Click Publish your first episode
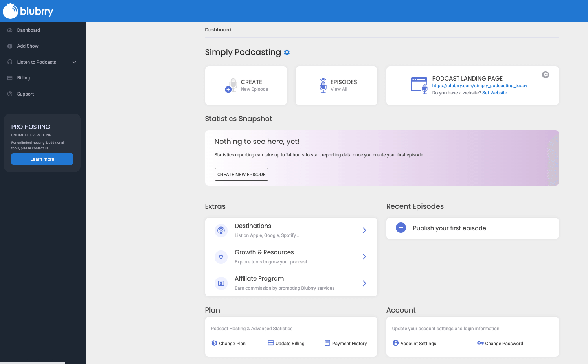Screen dimensions: 588x364 tap(450, 228)
